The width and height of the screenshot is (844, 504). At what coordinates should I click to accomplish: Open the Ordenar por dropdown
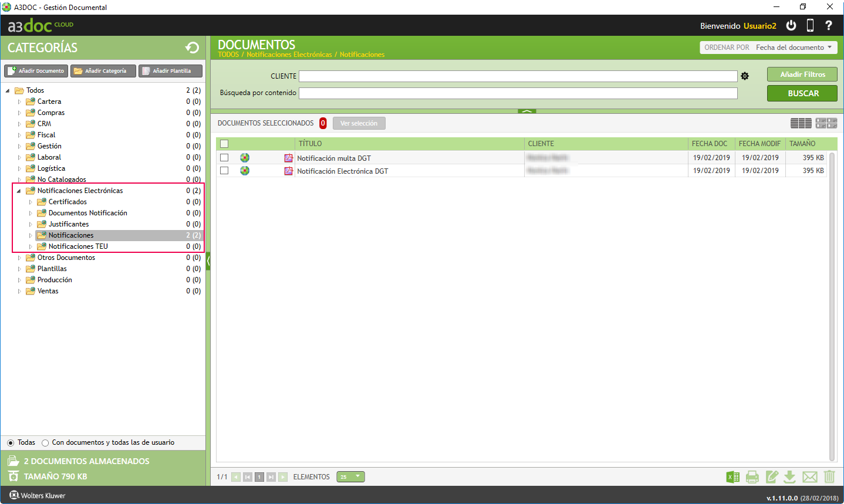[x=768, y=48]
